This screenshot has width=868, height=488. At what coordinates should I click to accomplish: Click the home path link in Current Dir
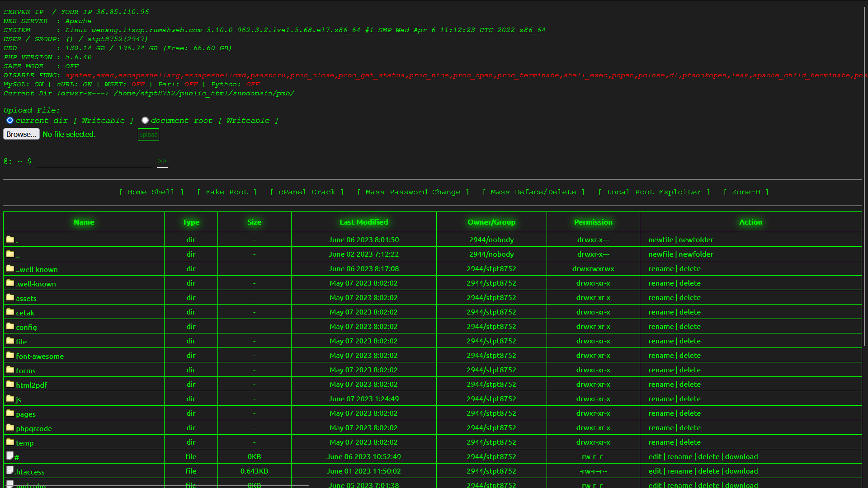coord(127,94)
